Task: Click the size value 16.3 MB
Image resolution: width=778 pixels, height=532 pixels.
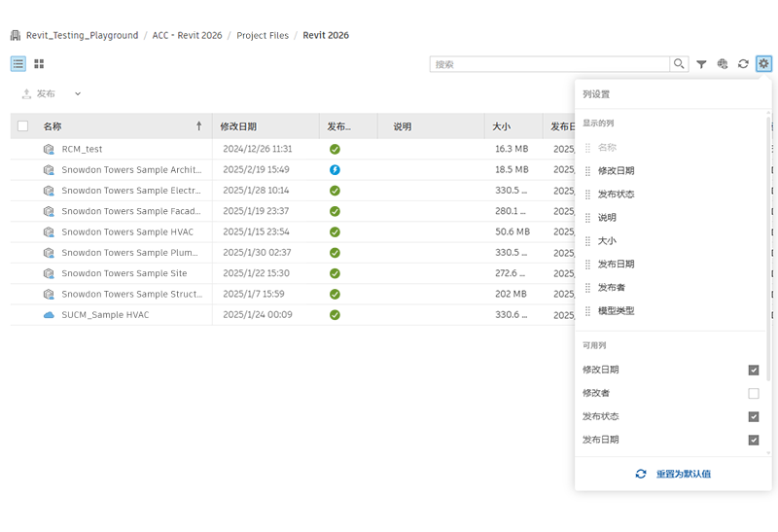Action: pos(512,149)
